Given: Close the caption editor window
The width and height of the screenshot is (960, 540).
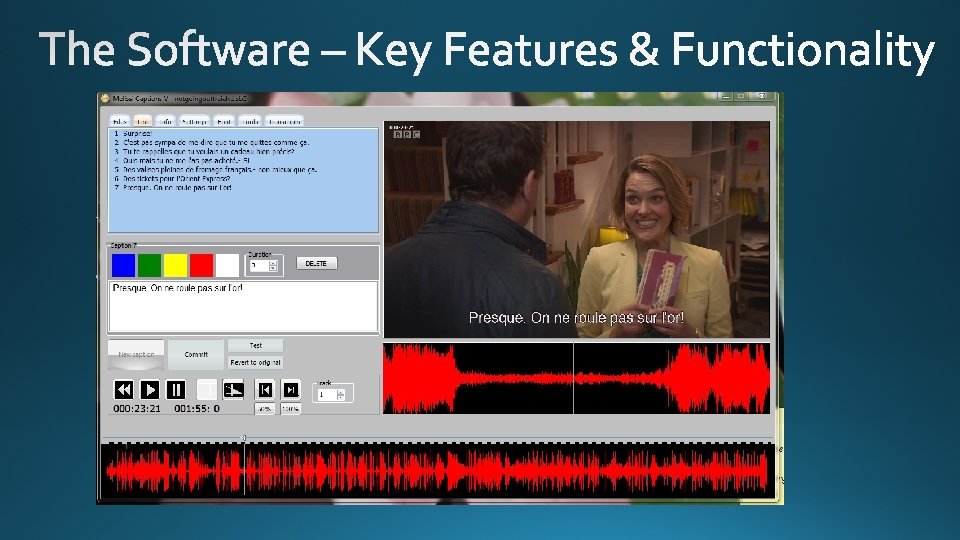Looking at the screenshot, I should click(x=762, y=97).
